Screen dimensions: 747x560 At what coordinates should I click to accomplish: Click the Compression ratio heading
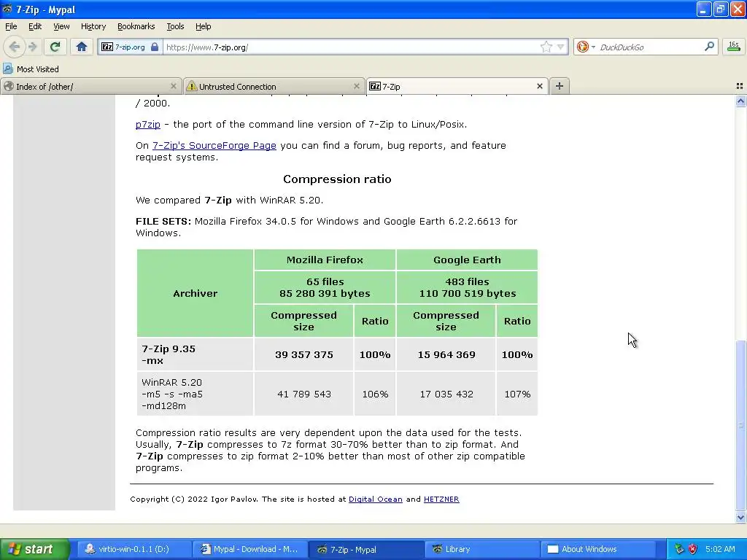pyautogui.click(x=337, y=179)
